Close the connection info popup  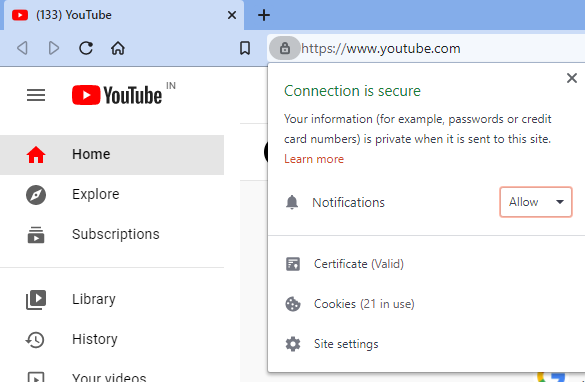pos(572,78)
